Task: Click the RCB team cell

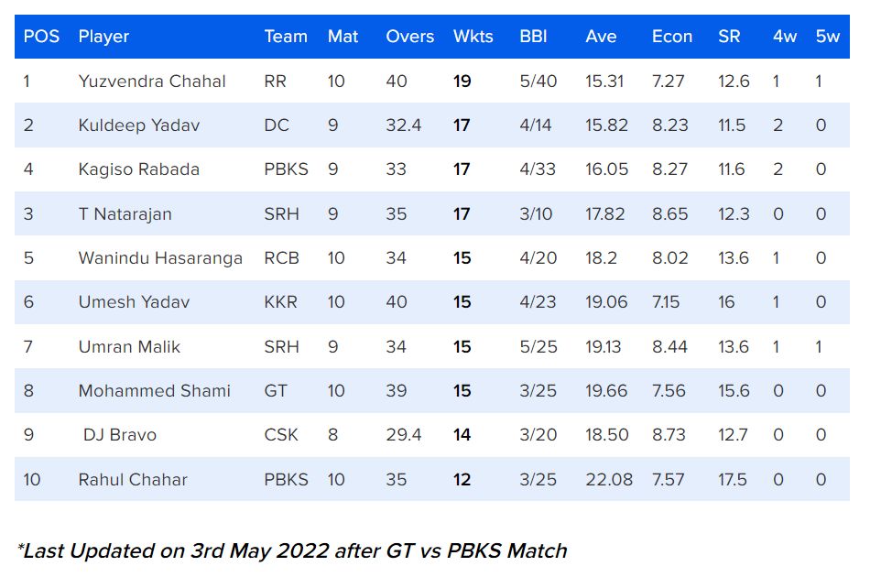Action: [281, 258]
